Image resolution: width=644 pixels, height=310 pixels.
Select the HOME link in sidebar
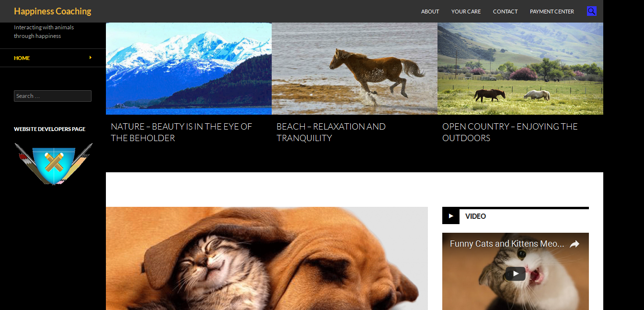(x=22, y=58)
